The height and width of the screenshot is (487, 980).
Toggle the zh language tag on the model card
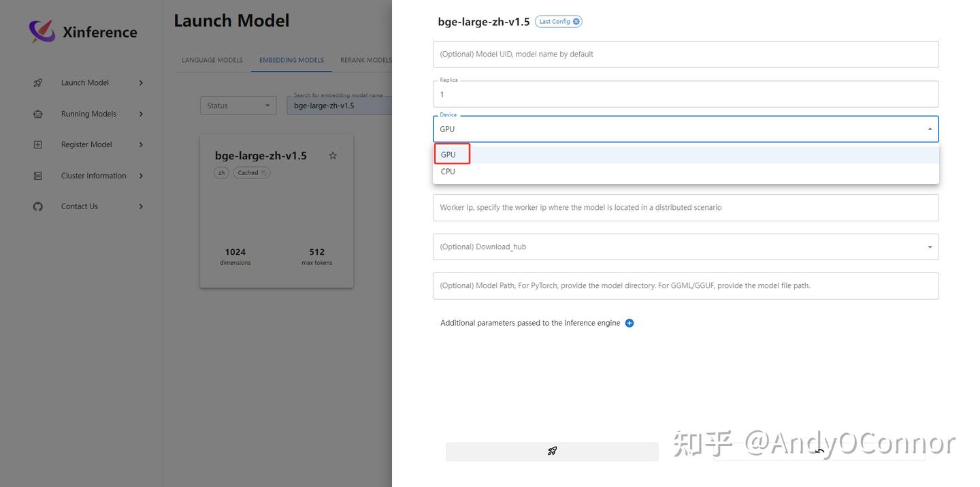coord(220,172)
